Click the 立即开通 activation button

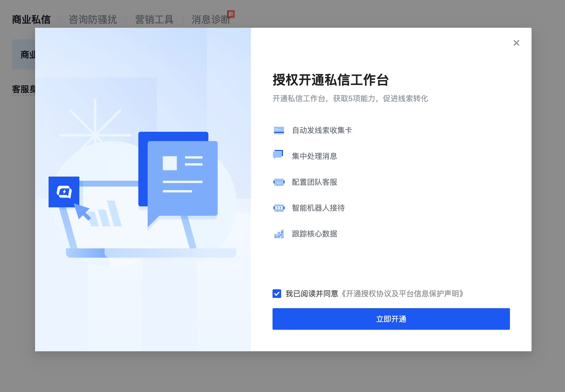(x=391, y=319)
